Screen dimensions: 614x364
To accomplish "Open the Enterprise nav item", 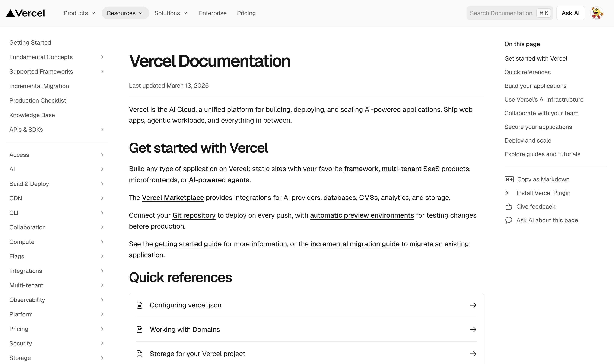I will pyautogui.click(x=212, y=13).
